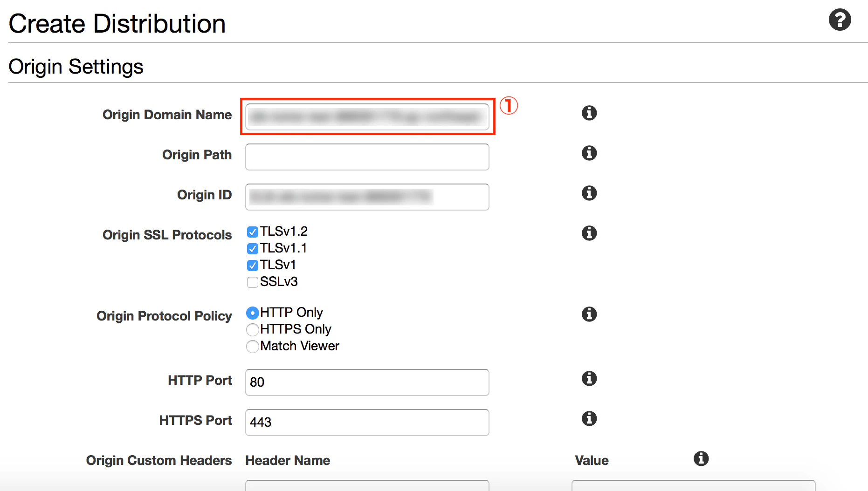This screenshot has height=491, width=868.
Task: Show info for Origin Custom Headers
Action: point(701,458)
